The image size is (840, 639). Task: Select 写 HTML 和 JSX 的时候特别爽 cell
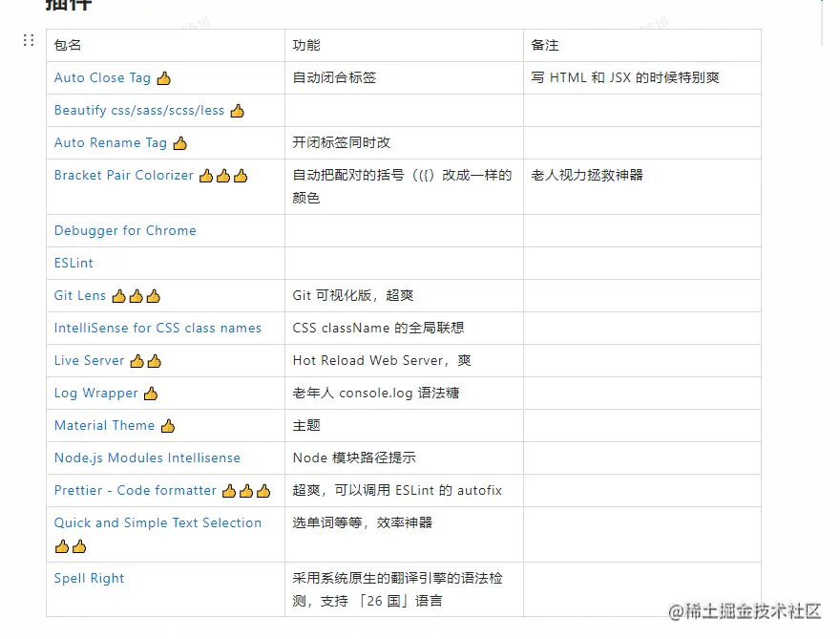point(642,77)
